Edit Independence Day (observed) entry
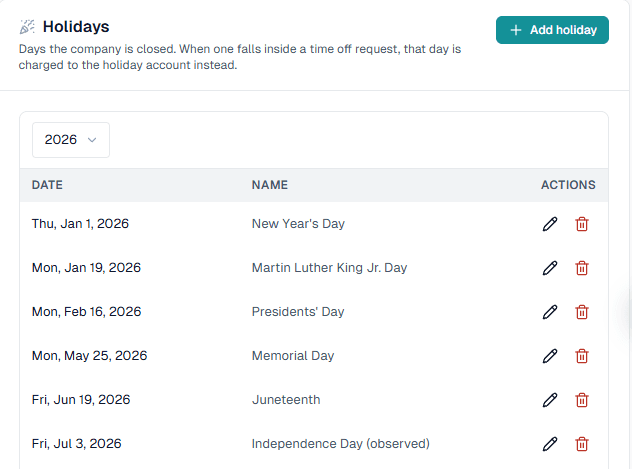Screen dimensions: 632x469 click(550, 444)
